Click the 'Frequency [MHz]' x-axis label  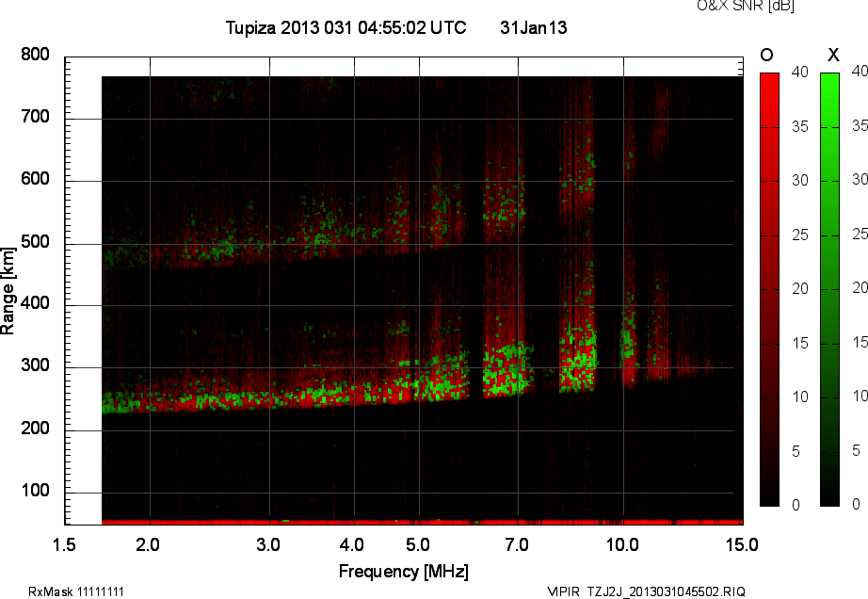(404, 572)
